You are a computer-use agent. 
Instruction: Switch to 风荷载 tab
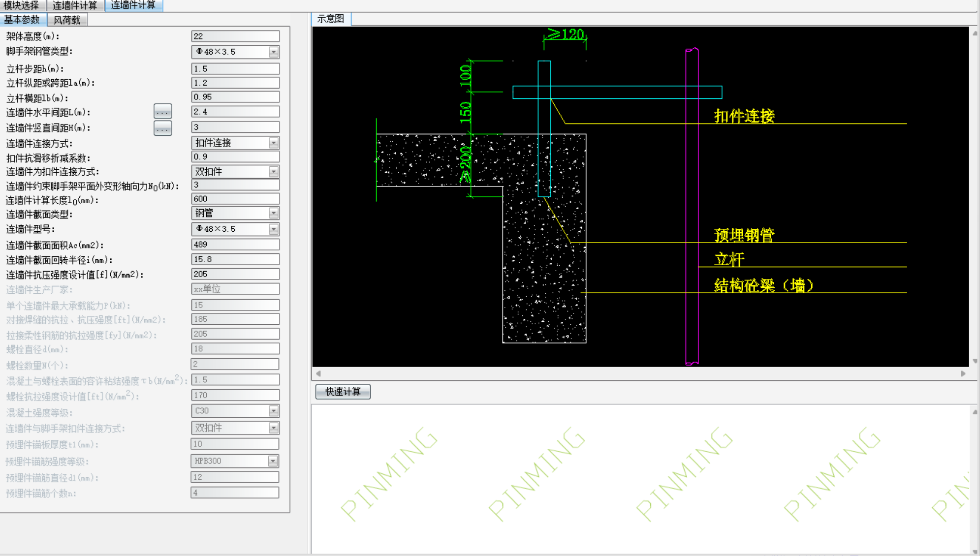point(67,20)
